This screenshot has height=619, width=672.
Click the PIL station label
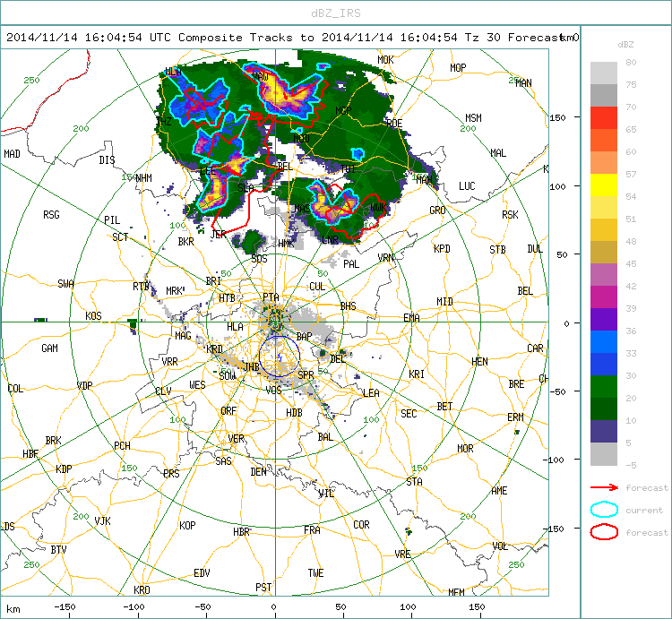(x=112, y=219)
